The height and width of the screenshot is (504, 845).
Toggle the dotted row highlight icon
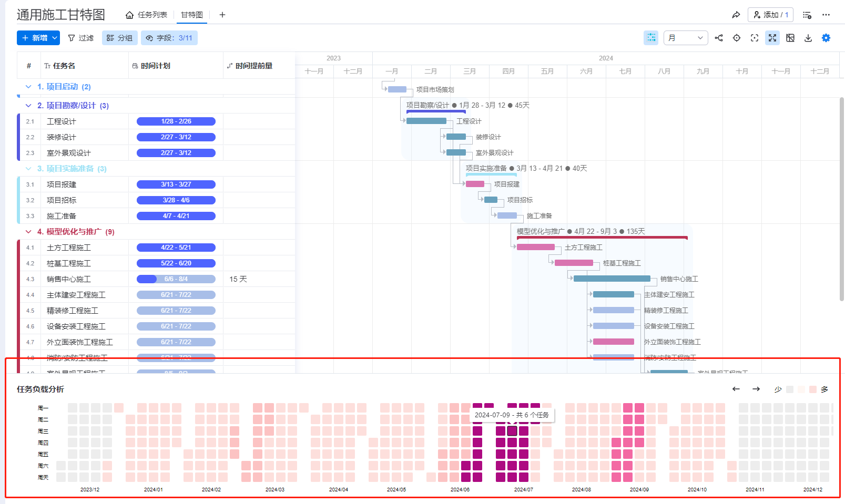pyautogui.click(x=651, y=38)
